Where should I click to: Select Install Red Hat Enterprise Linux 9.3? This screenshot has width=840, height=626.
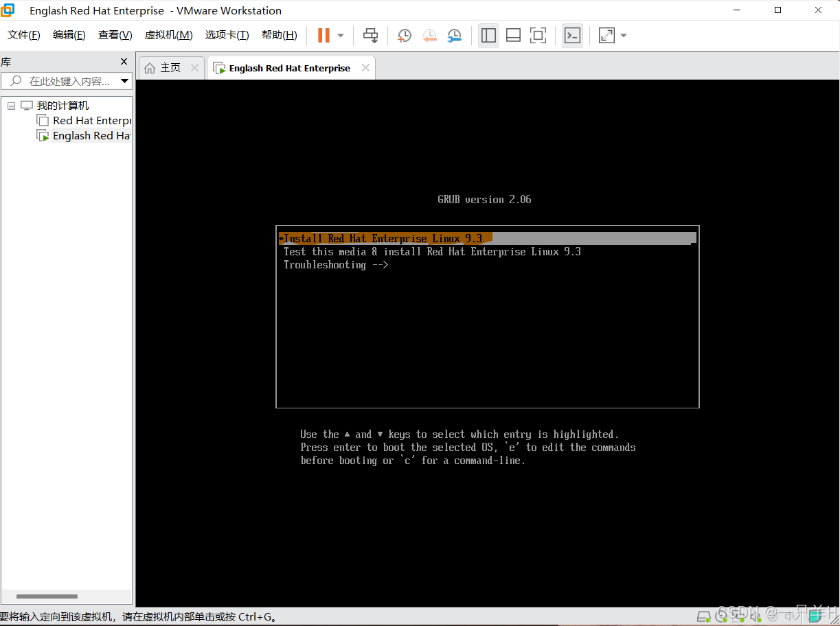[x=487, y=239]
